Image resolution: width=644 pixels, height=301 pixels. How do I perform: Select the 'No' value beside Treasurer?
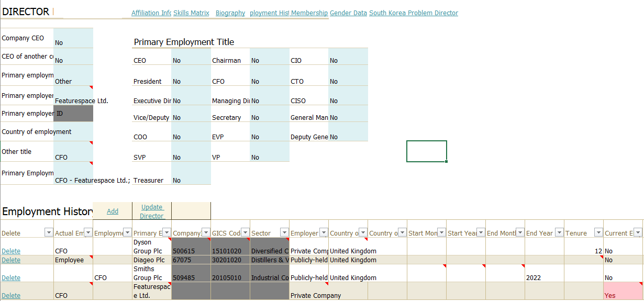[191, 174]
